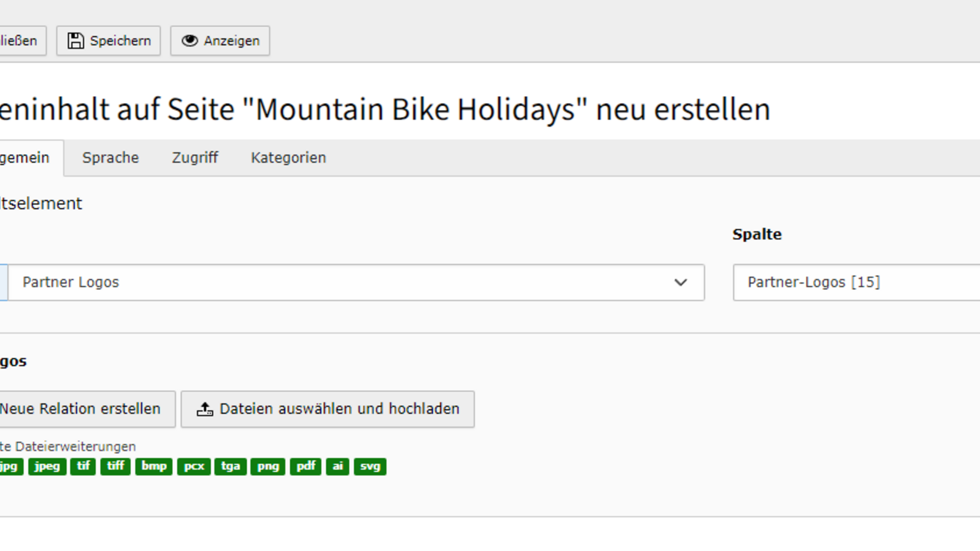Click the upload icon on file button

[205, 409]
